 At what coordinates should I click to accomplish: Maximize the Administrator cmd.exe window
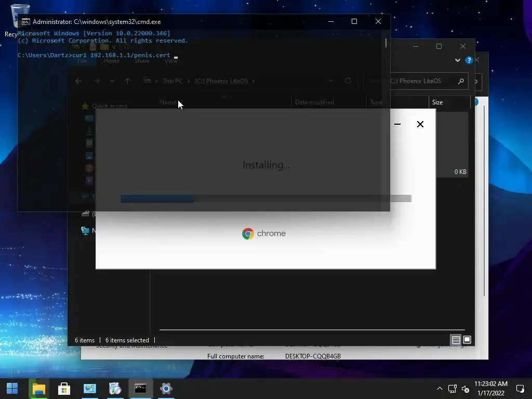354,21
